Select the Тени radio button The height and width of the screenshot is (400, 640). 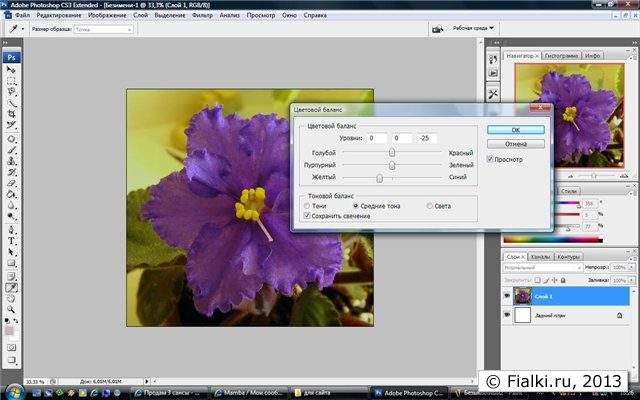pos(307,206)
